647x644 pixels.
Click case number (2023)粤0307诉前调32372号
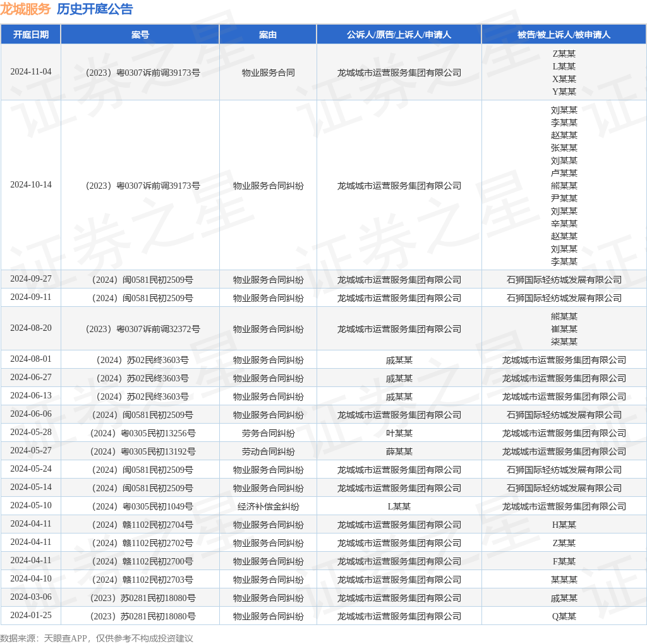tap(143, 329)
